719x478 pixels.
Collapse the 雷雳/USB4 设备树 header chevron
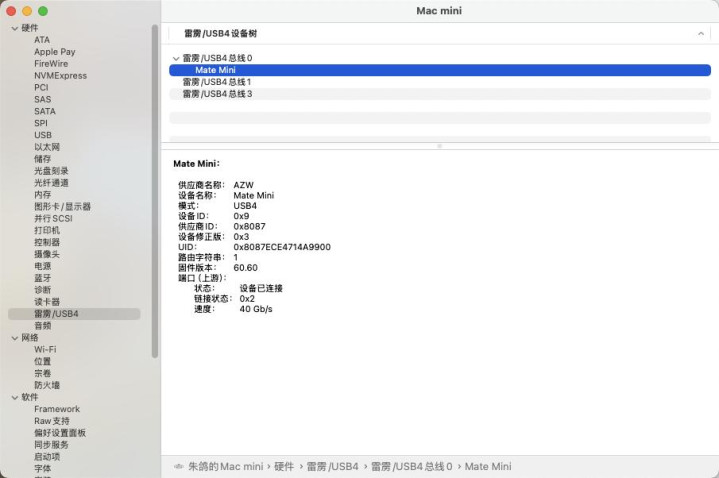(701, 33)
